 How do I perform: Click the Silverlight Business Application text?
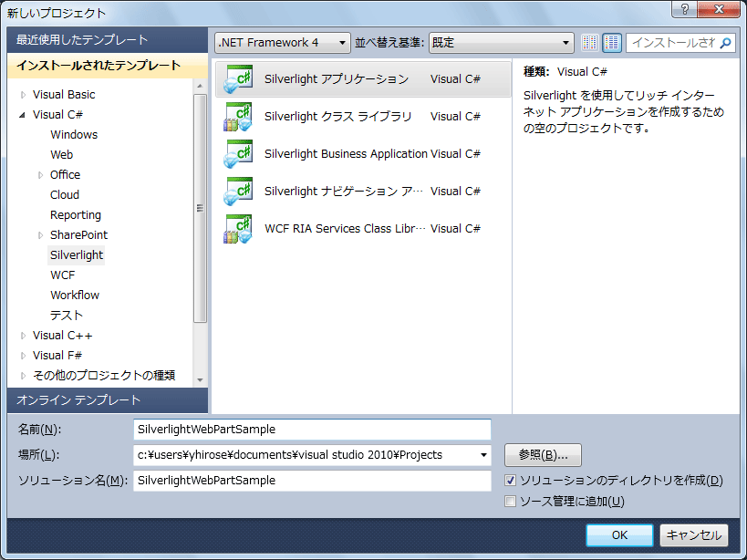(x=346, y=154)
